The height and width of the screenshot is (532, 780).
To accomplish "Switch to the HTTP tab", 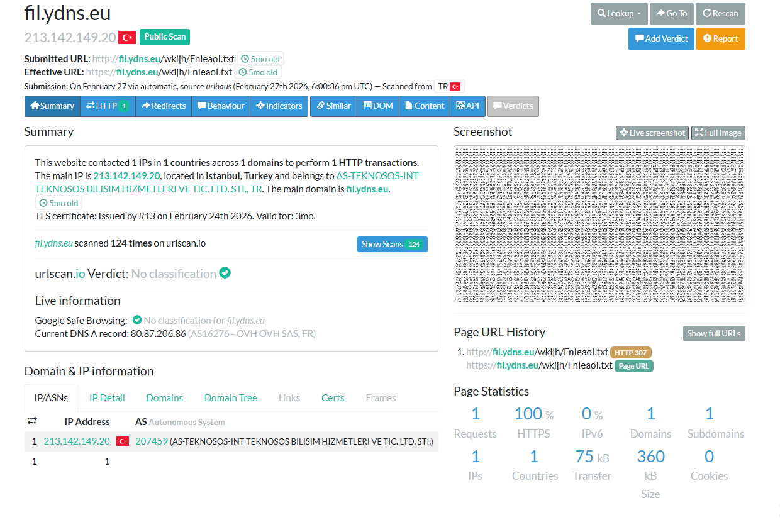I will pyautogui.click(x=108, y=106).
